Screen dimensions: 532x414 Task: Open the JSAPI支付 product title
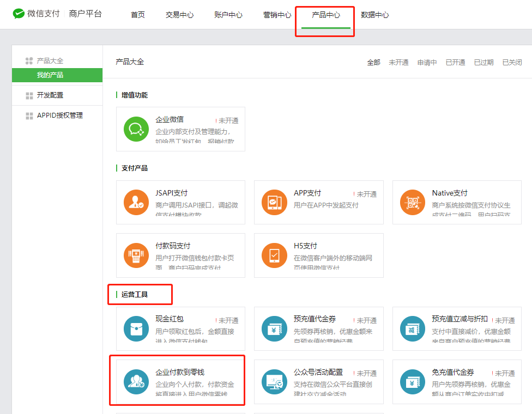coord(171,193)
